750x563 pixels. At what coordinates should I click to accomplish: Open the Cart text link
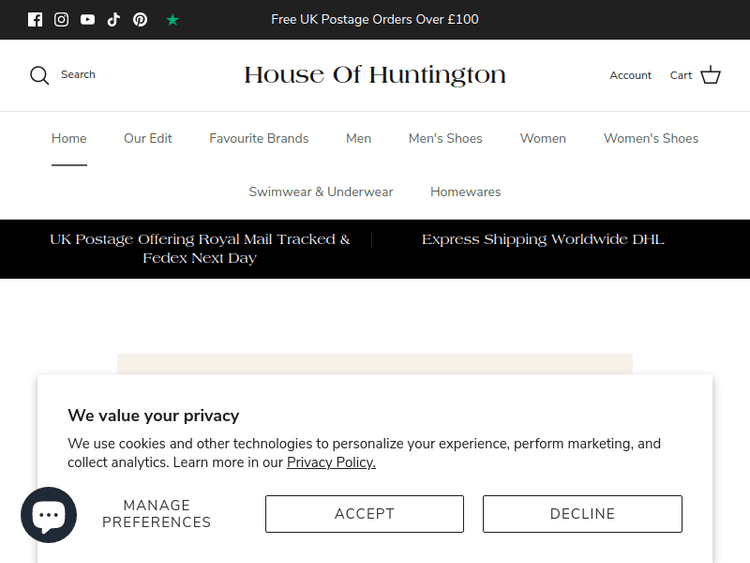pos(681,75)
